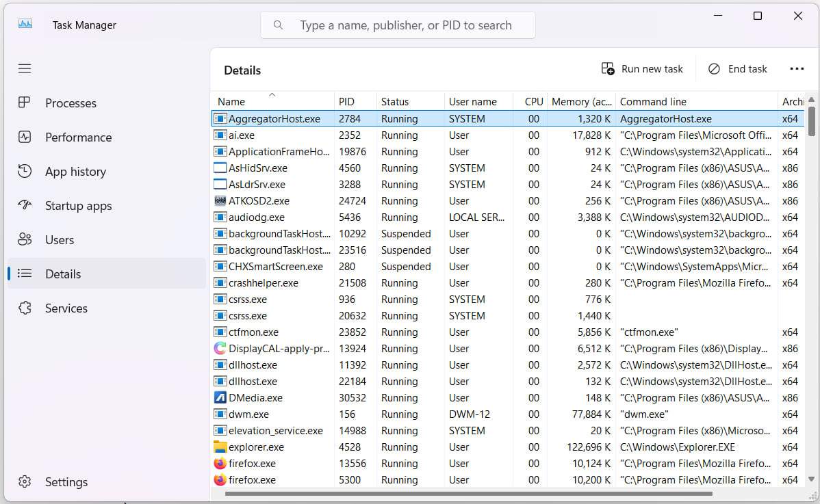
Task: Click the sort arrow above Name
Action: tap(272, 94)
